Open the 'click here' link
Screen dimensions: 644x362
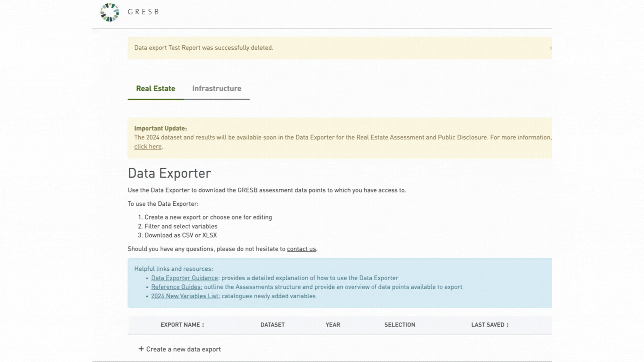pos(148,146)
